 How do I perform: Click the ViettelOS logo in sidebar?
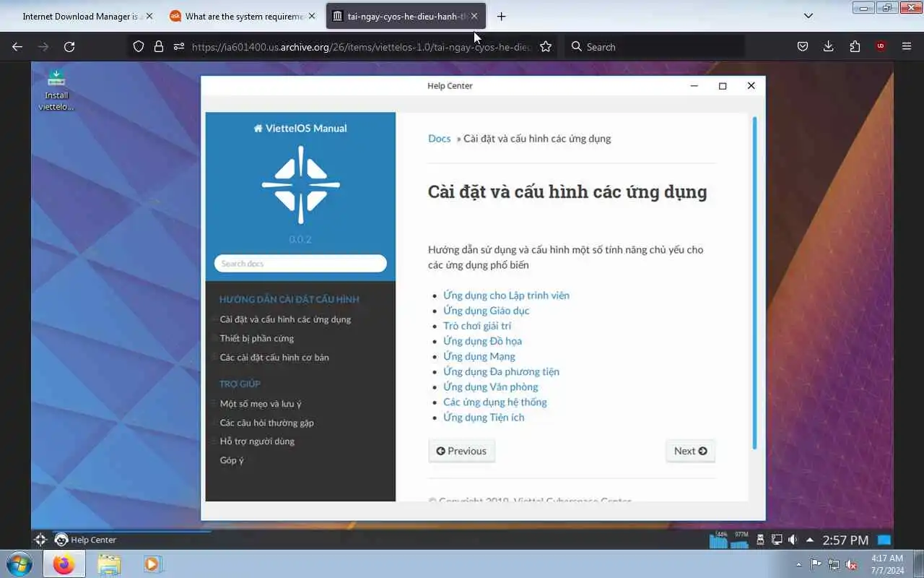tap(300, 185)
